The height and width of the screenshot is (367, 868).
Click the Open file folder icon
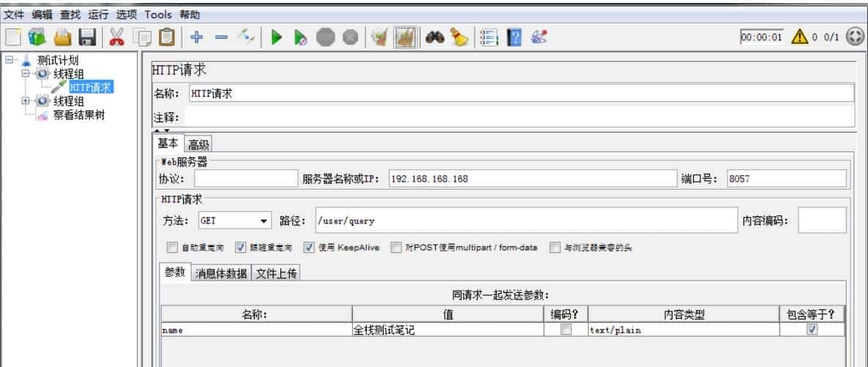(x=62, y=37)
